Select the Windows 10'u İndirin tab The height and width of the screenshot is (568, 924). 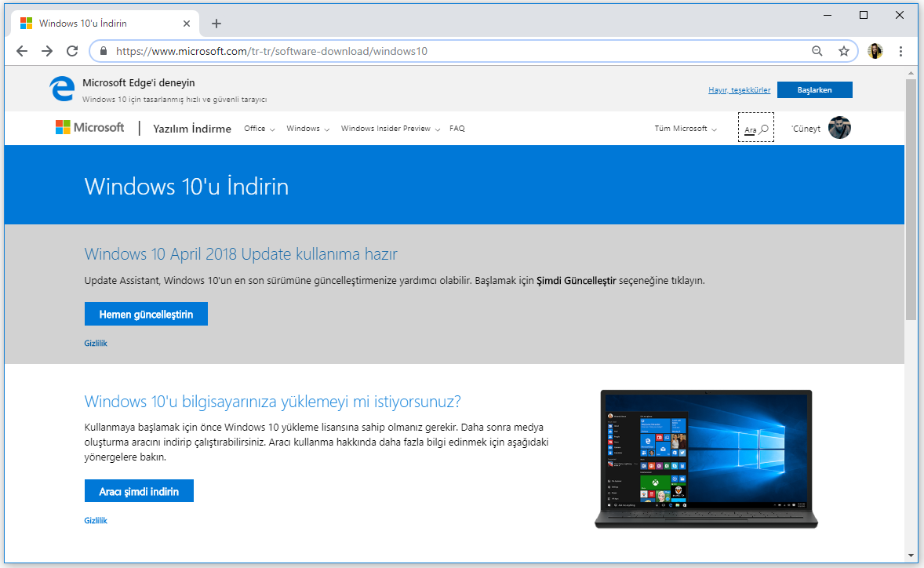tap(100, 24)
